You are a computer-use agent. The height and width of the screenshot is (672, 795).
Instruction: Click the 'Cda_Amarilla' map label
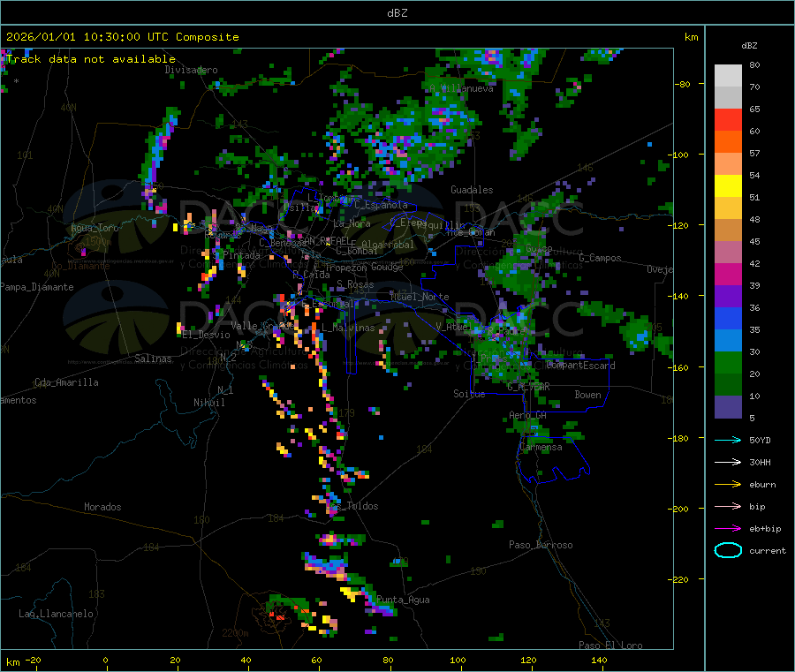click(x=66, y=382)
